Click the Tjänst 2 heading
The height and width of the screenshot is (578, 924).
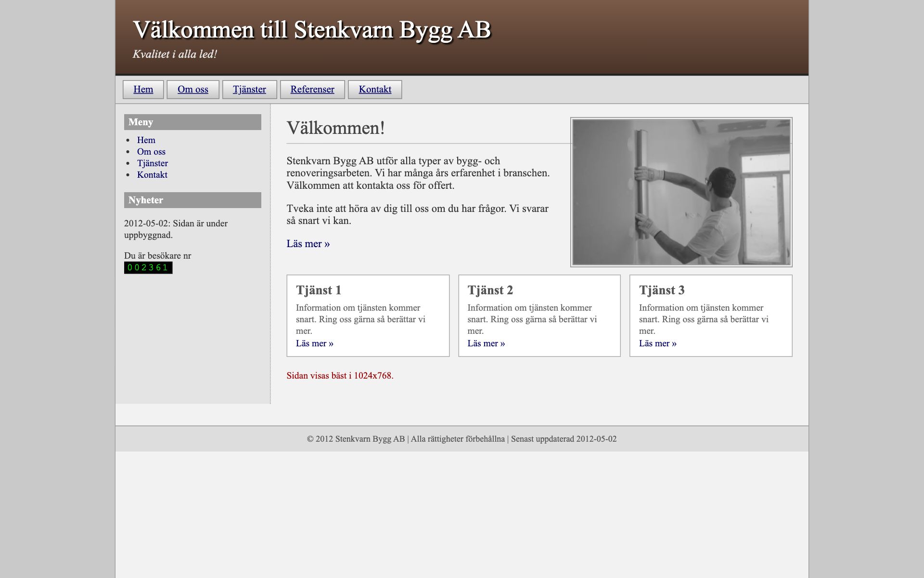pyautogui.click(x=490, y=290)
